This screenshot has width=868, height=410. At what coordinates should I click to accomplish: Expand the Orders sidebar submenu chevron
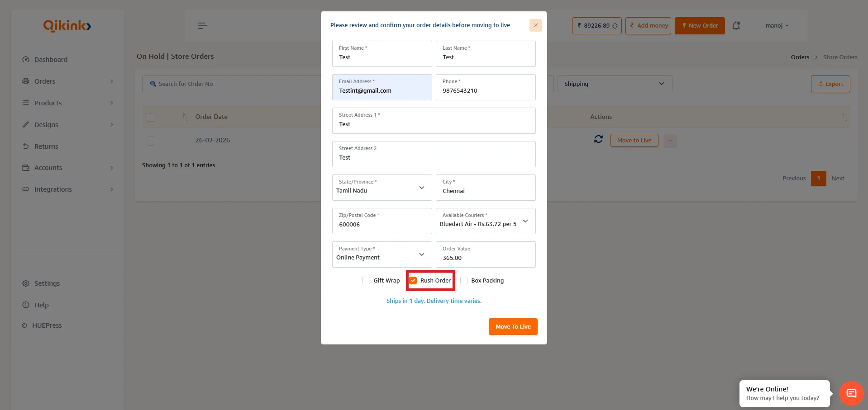click(112, 81)
